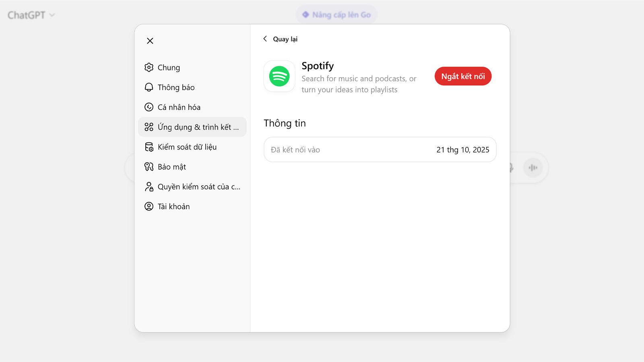Click the parental controls person icon
Screen dimensions: 644x362
[149, 187]
